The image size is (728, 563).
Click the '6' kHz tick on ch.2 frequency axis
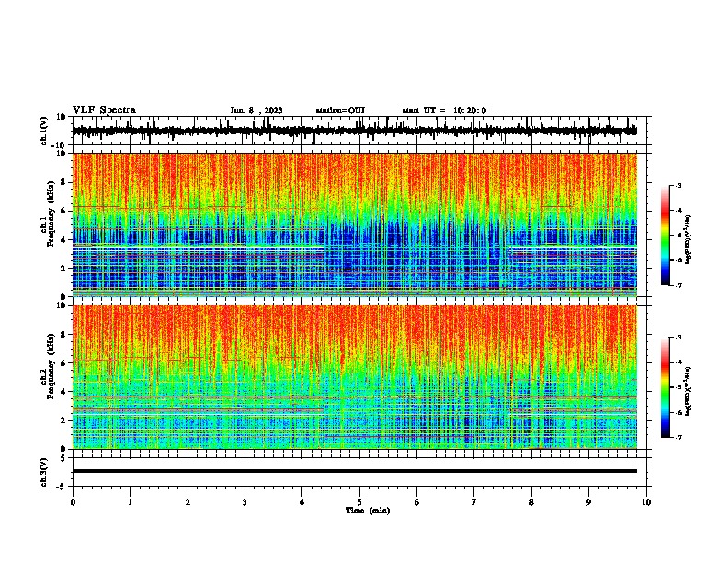coord(63,363)
